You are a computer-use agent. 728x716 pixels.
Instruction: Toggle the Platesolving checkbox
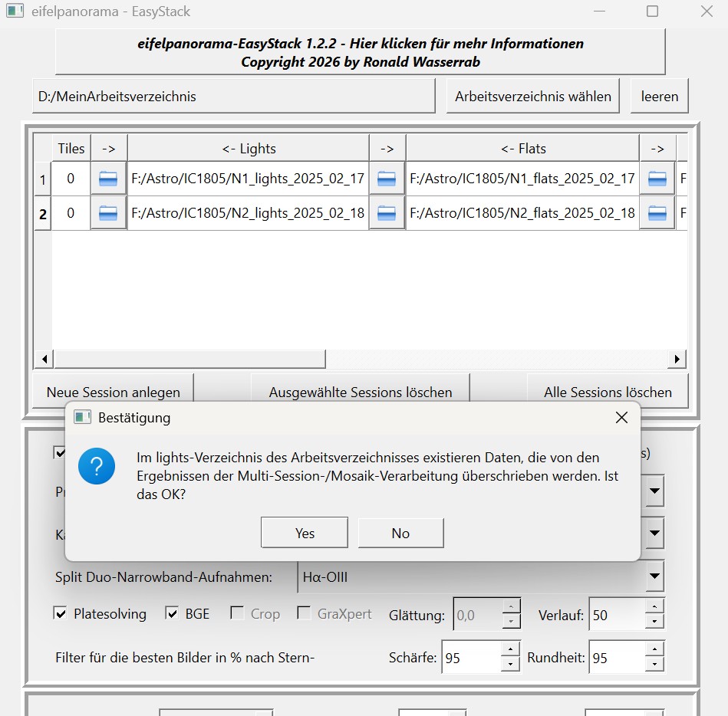(x=61, y=613)
